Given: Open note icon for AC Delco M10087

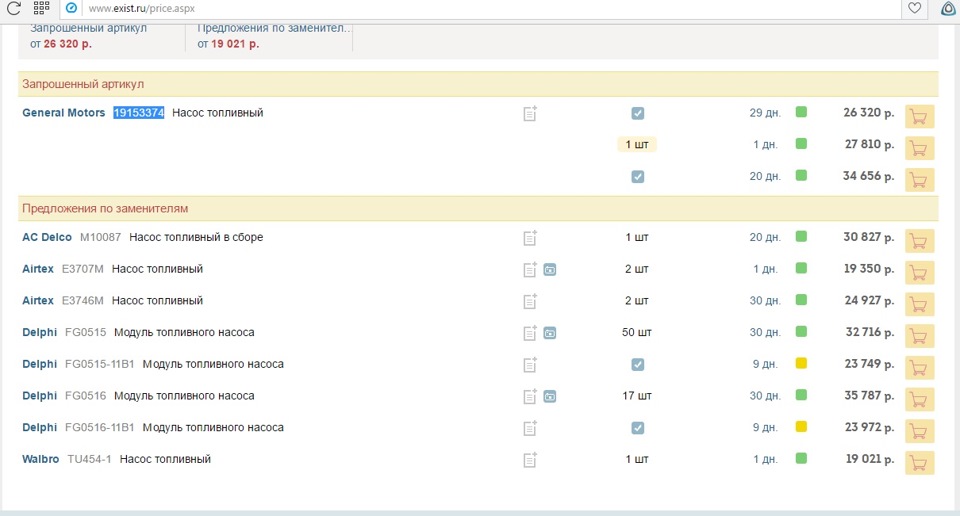Looking at the screenshot, I should tap(530, 238).
